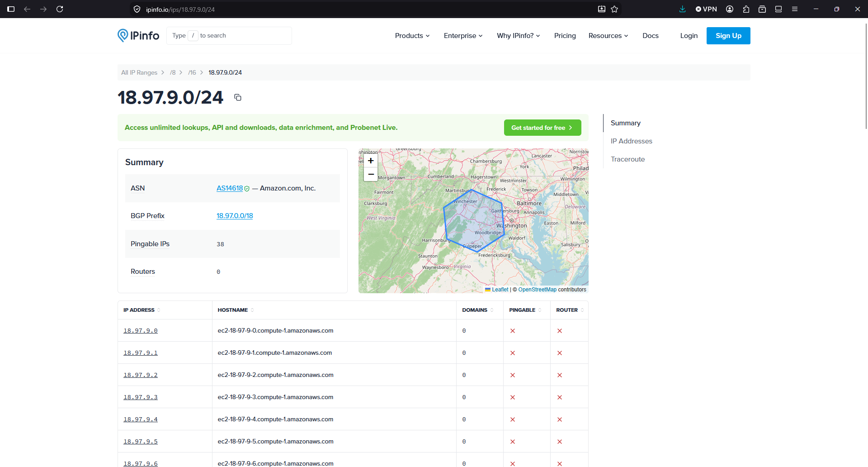Jump to the IP Addresses section
This screenshot has width=868, height=467.
[x=632, y=141]
